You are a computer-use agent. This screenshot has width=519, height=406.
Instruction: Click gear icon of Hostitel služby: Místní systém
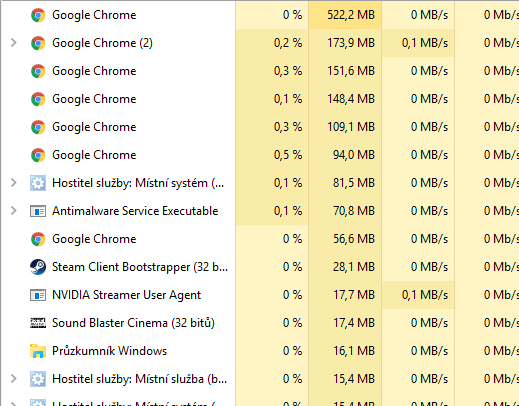tap(38, 183)
